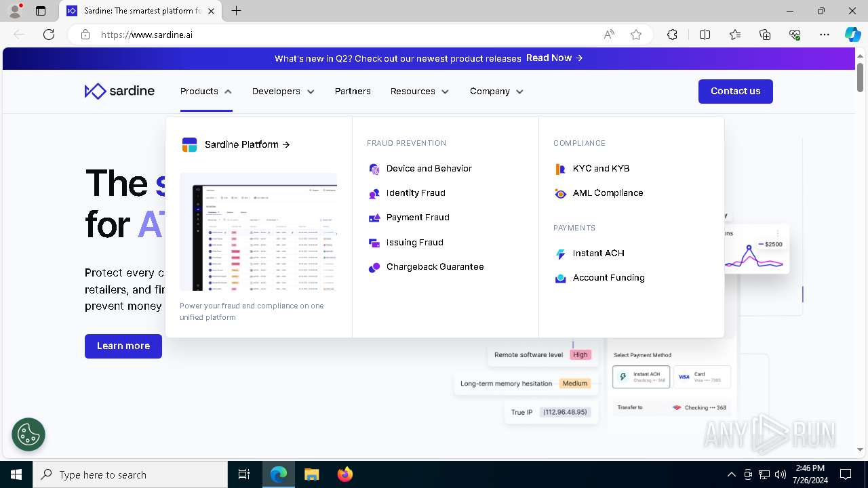The width and height of the screenshot is (868, 488).
Task: Open the Read aloud icon in address bar
Action: [609, 35]
